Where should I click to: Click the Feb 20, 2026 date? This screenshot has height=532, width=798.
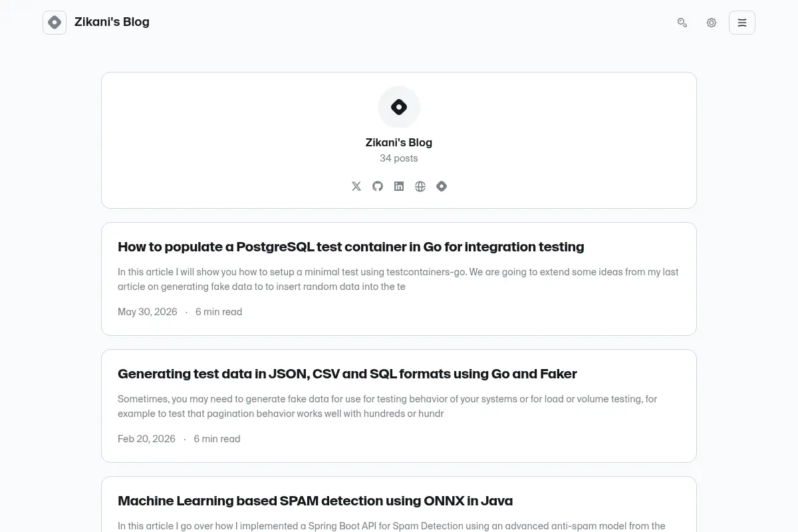click(x=146, y=439)
